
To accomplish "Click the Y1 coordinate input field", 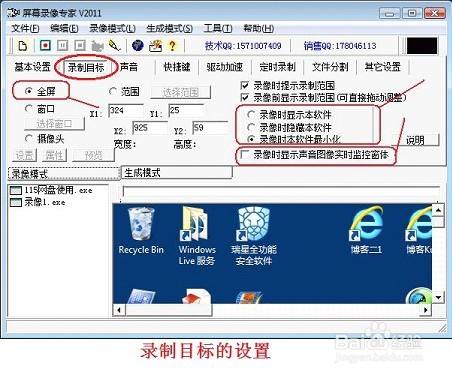I will click(x=186, y=110).
